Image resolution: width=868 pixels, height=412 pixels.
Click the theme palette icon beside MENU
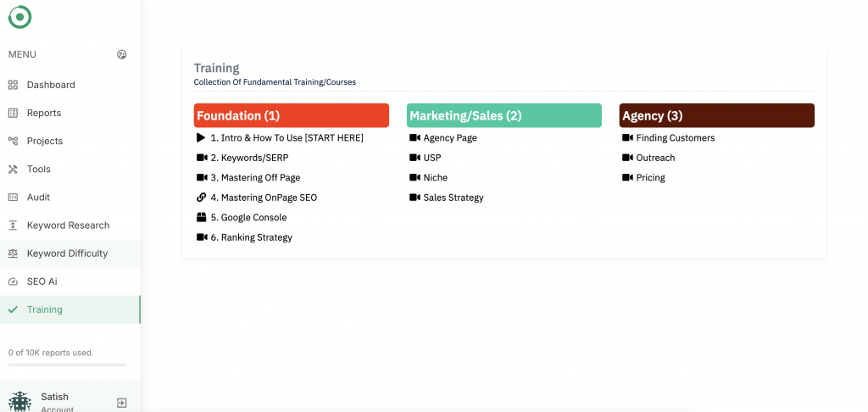(122, 54)
